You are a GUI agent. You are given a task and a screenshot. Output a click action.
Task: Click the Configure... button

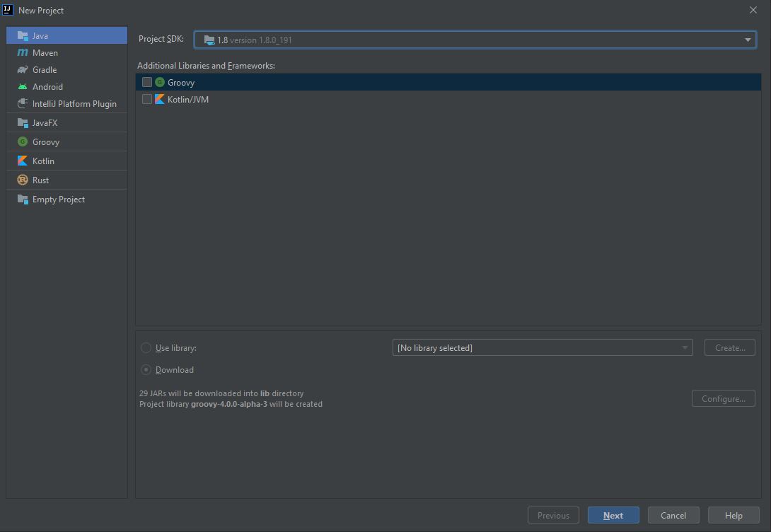[x=724, y=399]
